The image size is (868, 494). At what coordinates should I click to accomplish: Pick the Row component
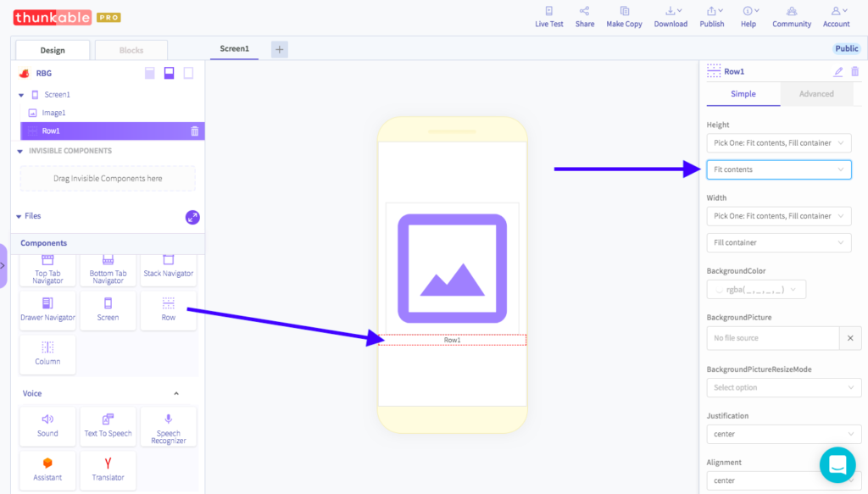(x=169, y=310)
